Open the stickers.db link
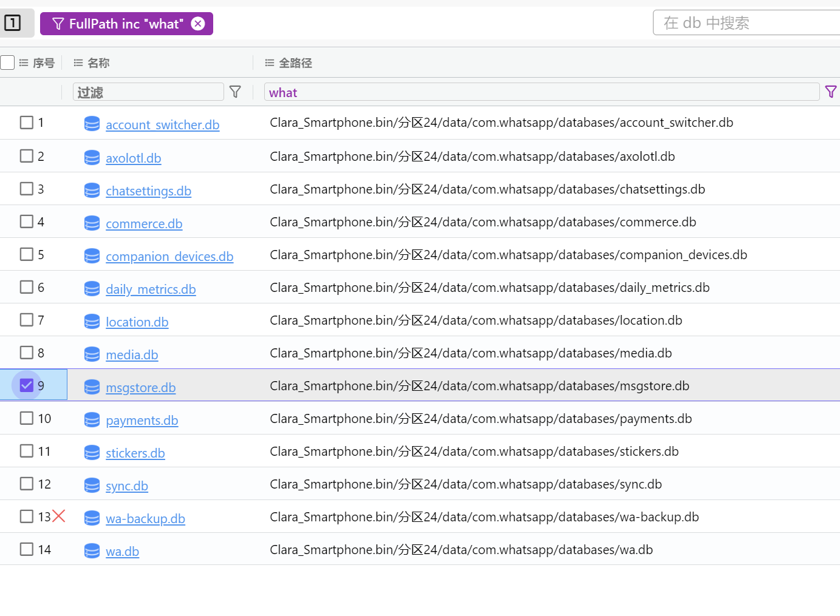This screenshot has width=840, height=616. click(x=135, y=453)
